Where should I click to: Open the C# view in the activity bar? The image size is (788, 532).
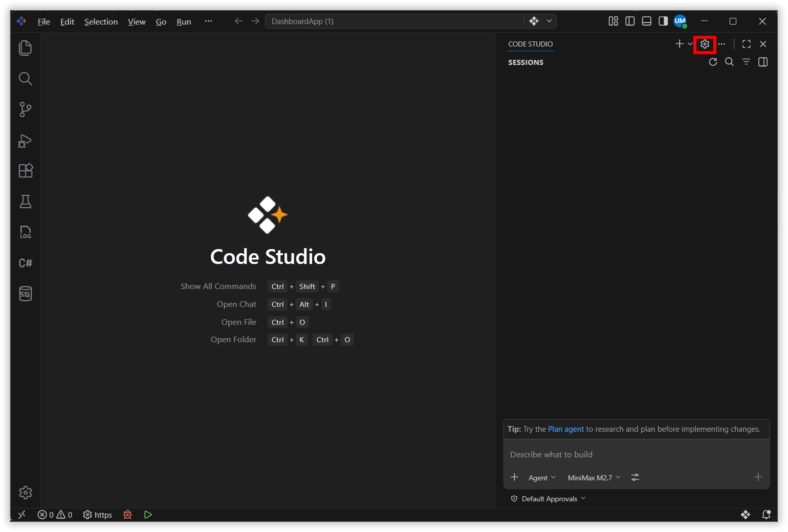pos(25,263)
